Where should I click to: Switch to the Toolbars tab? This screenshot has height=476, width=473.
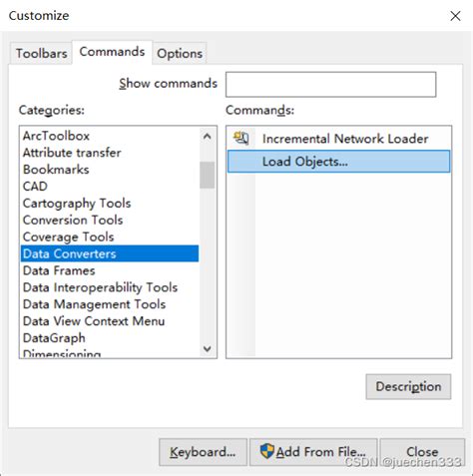click(42, 53)
